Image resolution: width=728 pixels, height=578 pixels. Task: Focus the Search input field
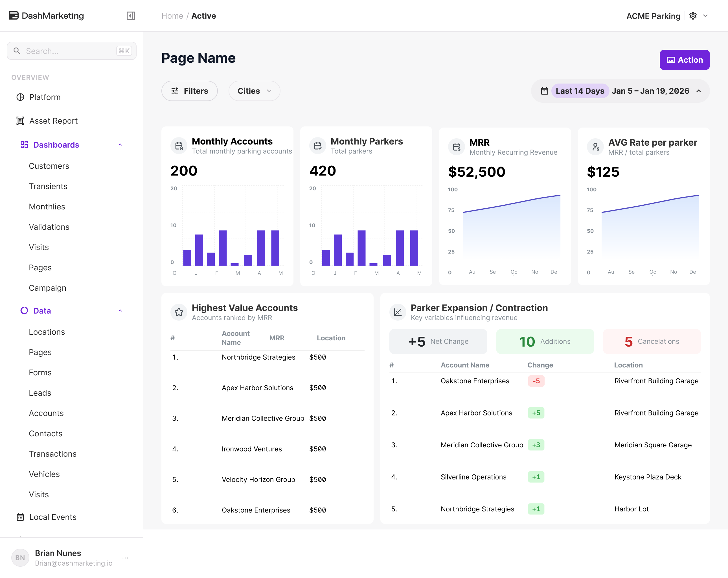(x=72, y=51)
